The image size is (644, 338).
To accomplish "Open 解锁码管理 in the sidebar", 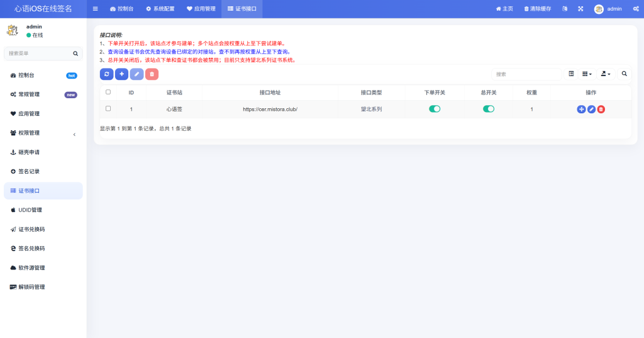I will pyautogui.click(x=43, y=287).
